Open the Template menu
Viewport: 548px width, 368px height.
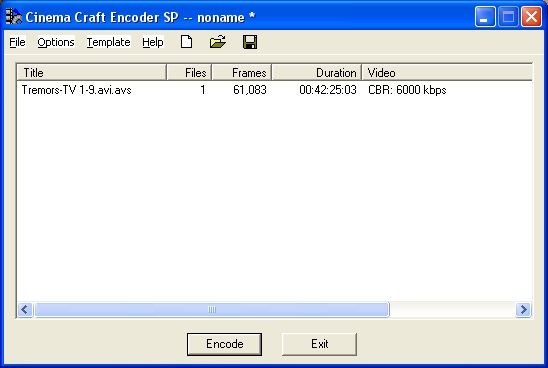(108, 42)
